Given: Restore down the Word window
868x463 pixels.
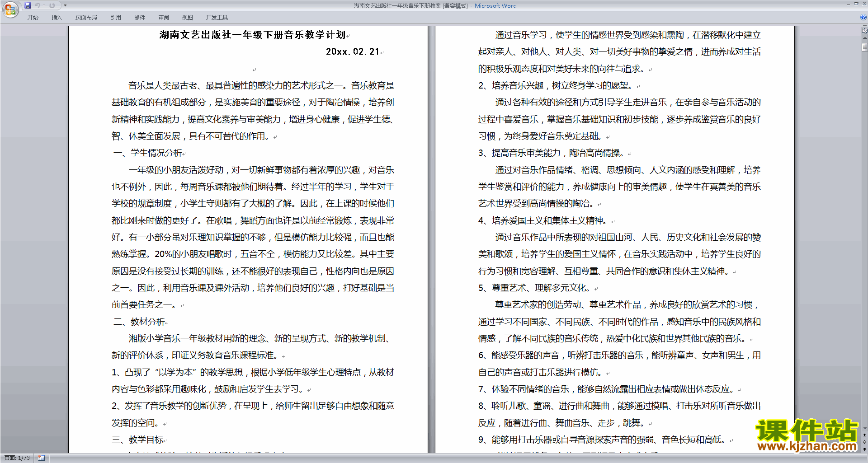Looking at the screenshot, I should 856,4.
